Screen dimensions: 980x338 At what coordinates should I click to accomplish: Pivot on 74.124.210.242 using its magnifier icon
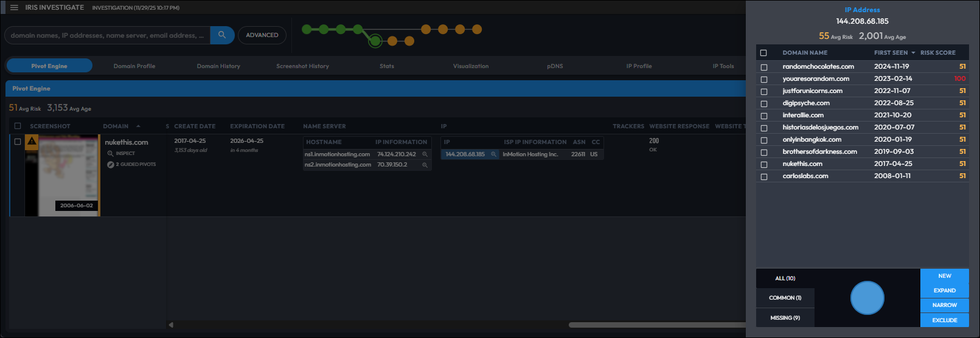coord(425,154)
